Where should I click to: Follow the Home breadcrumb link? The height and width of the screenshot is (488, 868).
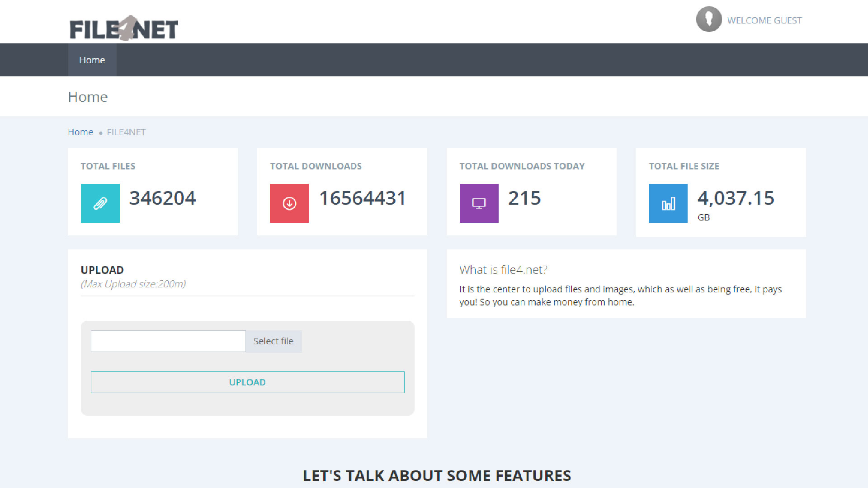(x=80, y=132)
